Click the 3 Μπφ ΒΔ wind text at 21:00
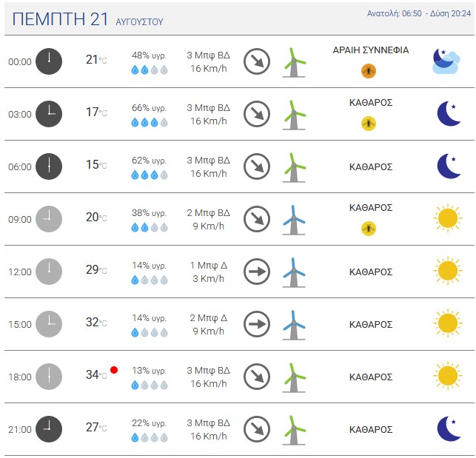The image size is (476, 458). 208,422
